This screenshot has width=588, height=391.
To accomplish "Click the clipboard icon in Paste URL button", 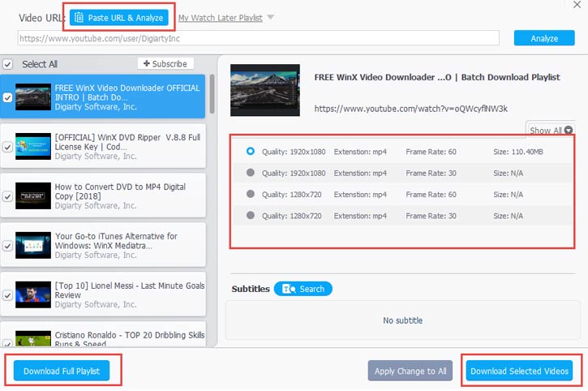I will coord(79,18).
